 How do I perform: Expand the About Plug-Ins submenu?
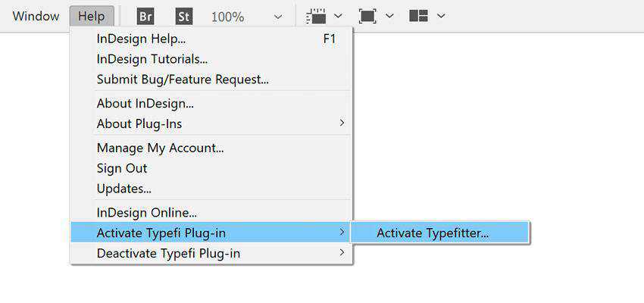[x=139, y=123]
